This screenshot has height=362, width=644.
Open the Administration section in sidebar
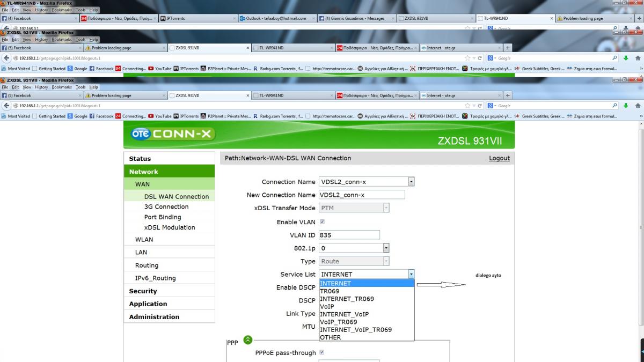[169, 317]
